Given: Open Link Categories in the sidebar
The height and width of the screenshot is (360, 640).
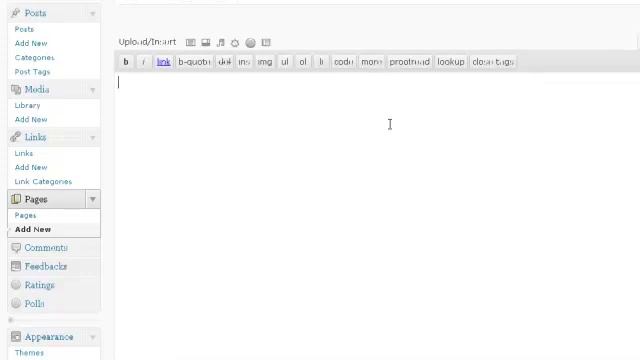Looking at the screenshot, I should pyautogui.click(x=43, y=182).
